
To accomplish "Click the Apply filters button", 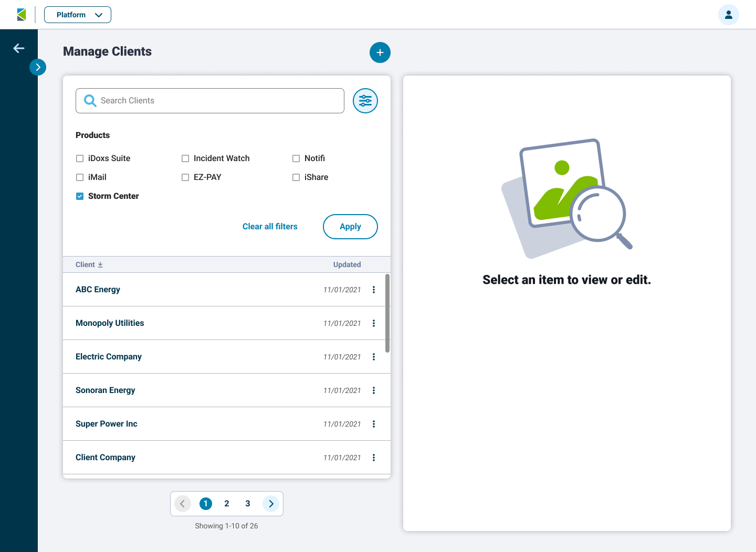I will (350, 227).
